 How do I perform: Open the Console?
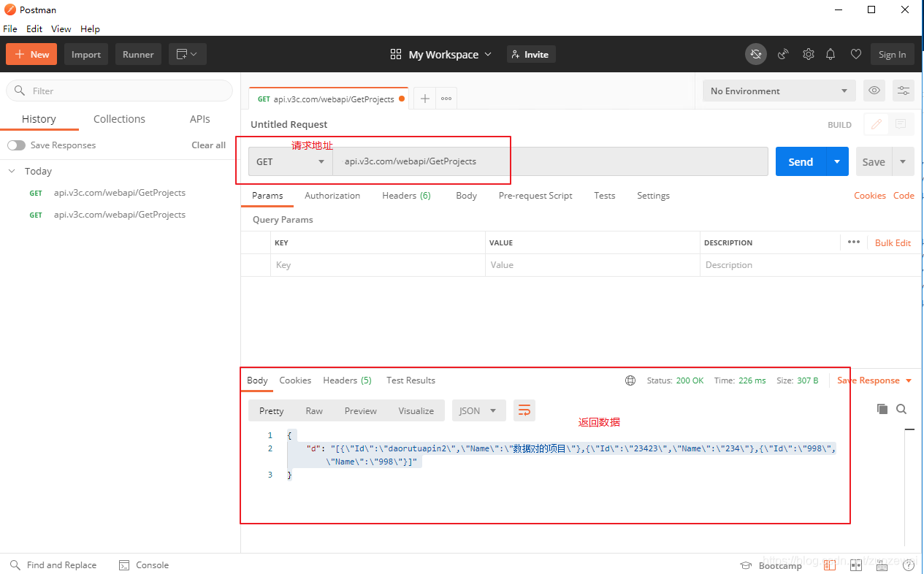tap(144, 565)
